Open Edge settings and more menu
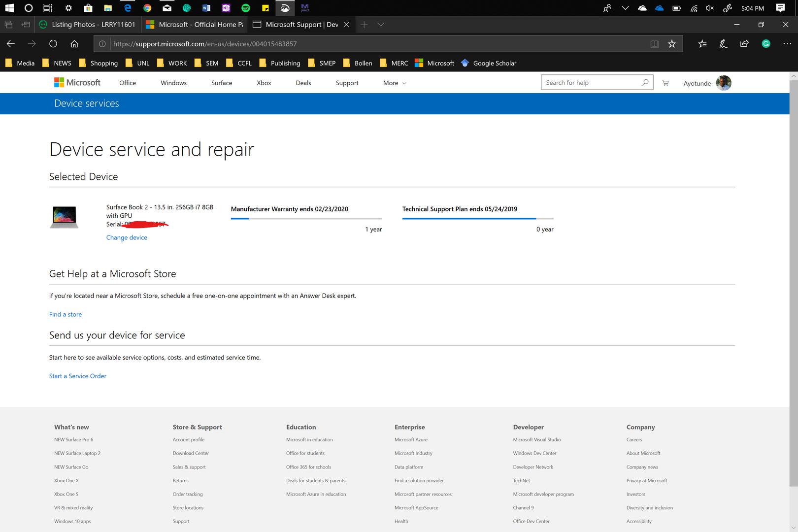This screenshot has height=532, width=798. click(x=787, y=44)
